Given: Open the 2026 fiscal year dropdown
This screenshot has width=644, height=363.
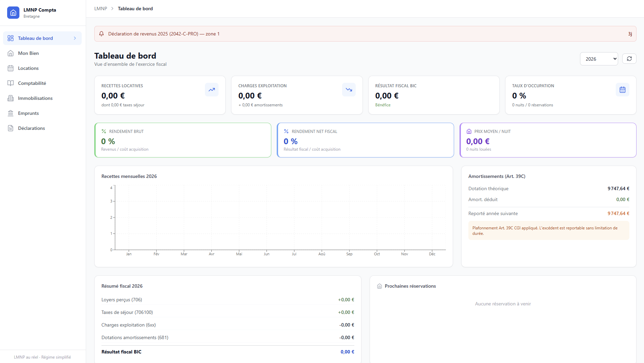Looking at the screenshot, I should [599, 59].
